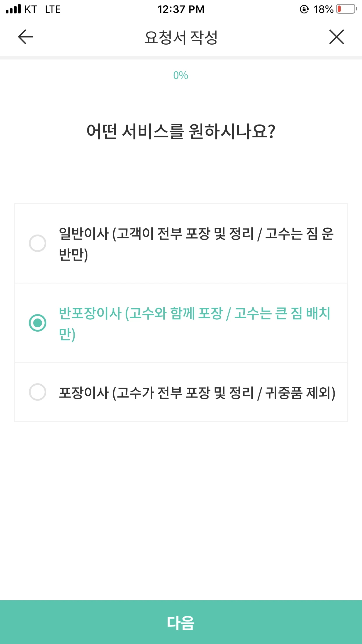Tap the battery icon in status bar
Screen dimensions: 362x644
tap(347, 9)
